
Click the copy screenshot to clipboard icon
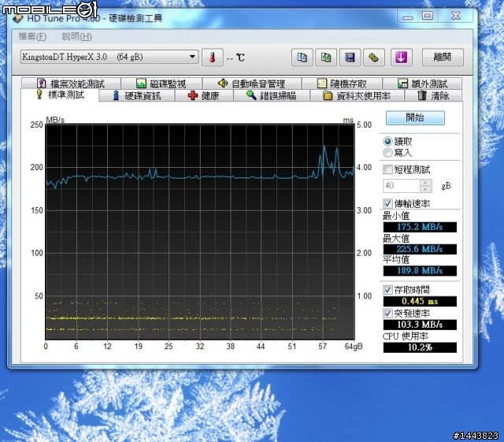click(326, 58)
